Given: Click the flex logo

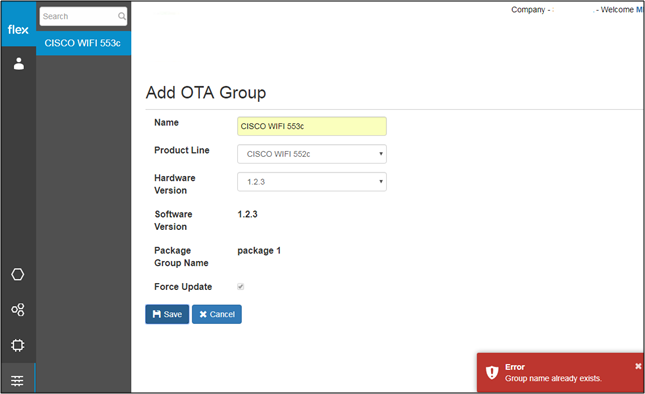Looking at the screenshot, I should 18,30.
